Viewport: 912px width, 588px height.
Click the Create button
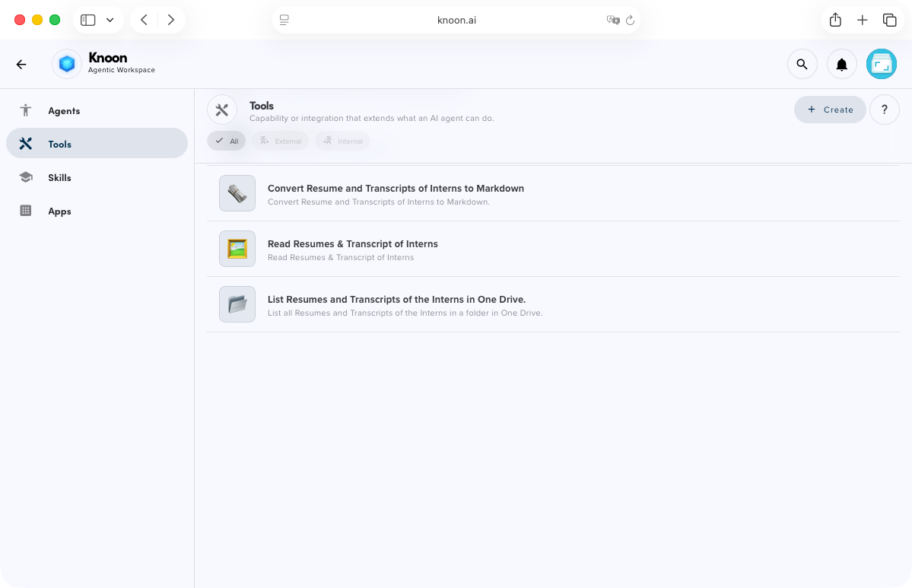[x=830, y=110]
